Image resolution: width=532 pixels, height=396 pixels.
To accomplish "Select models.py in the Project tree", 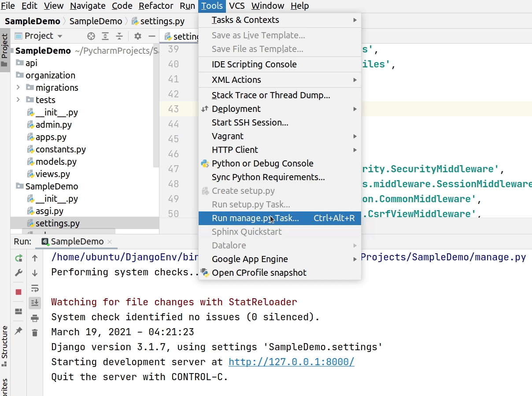I will coord(57,162).
